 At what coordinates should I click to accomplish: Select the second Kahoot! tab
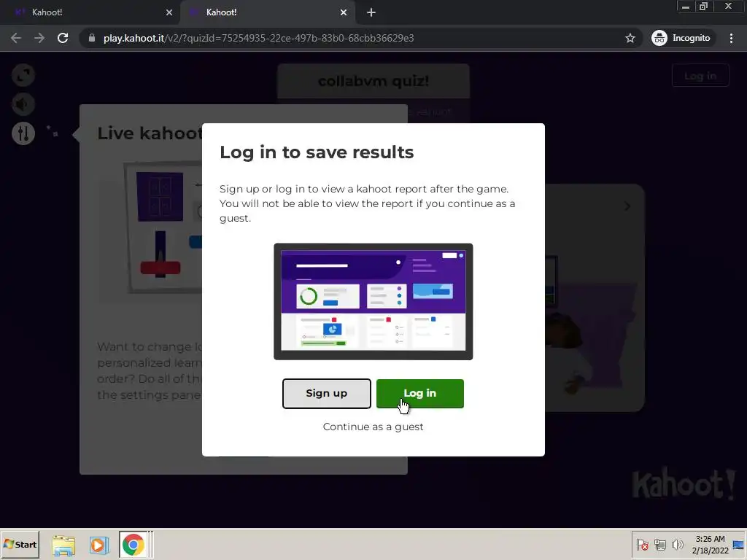(267, 12)
